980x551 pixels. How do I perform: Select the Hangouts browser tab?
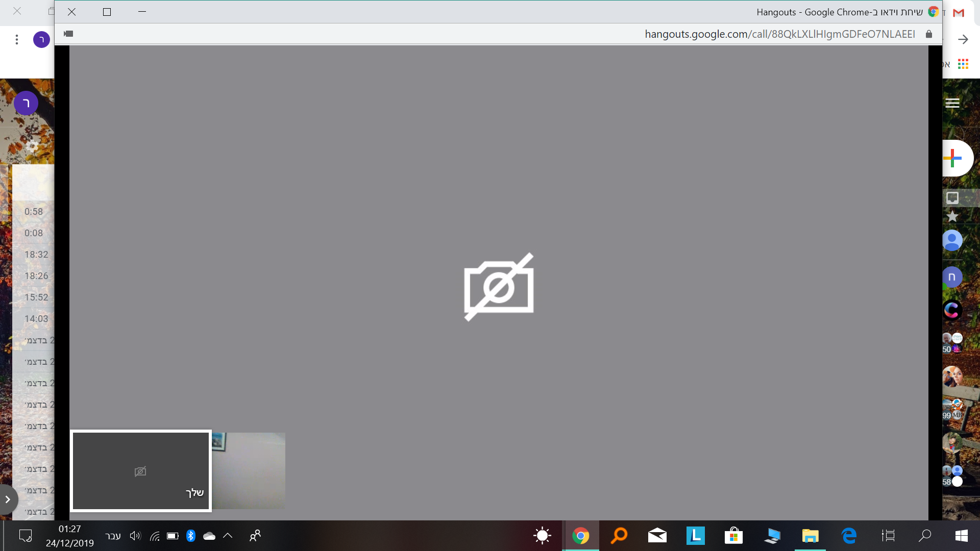837,12
